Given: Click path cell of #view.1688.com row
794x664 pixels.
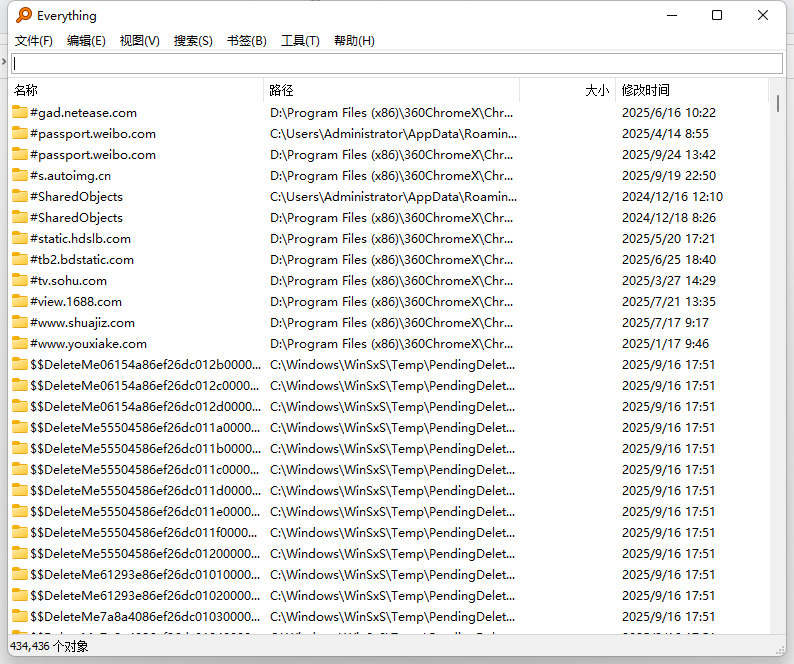Looking at the screenshot, I should pos(391,301).
